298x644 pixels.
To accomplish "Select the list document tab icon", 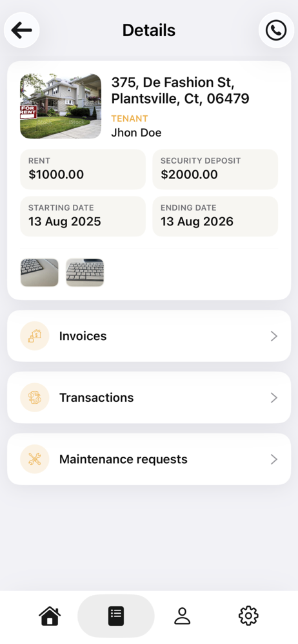I will (x=116, y=616).
